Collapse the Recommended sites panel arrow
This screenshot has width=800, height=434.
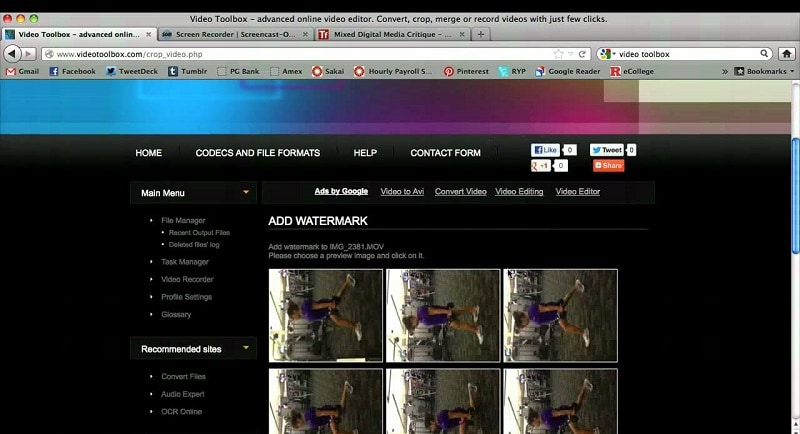246,348
